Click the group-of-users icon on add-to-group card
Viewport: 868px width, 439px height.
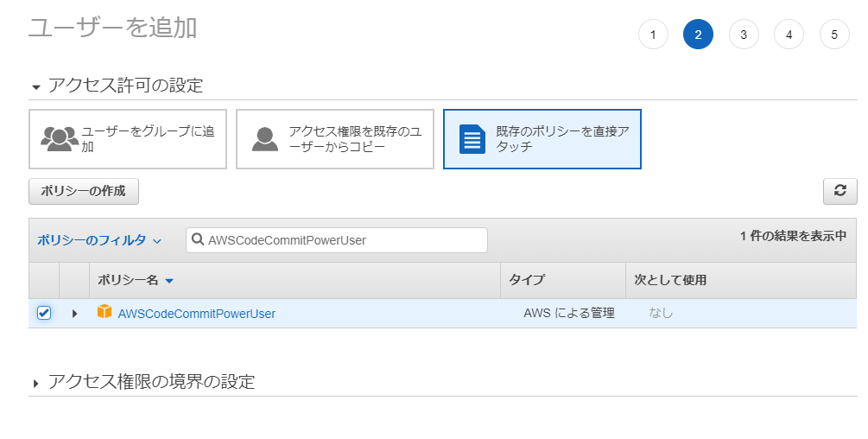tap(60, 139)
